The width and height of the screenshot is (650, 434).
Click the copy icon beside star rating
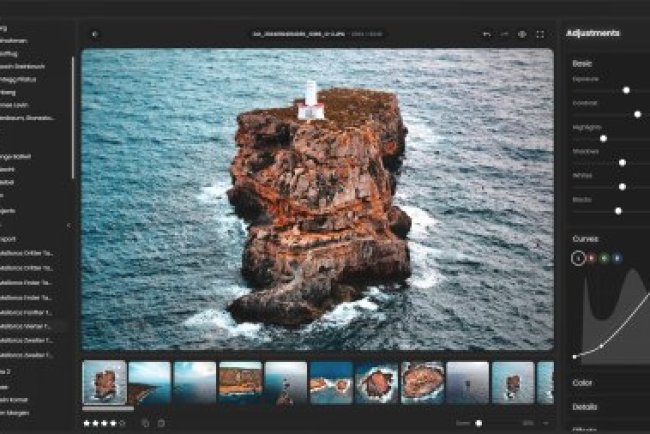[145, 423]
